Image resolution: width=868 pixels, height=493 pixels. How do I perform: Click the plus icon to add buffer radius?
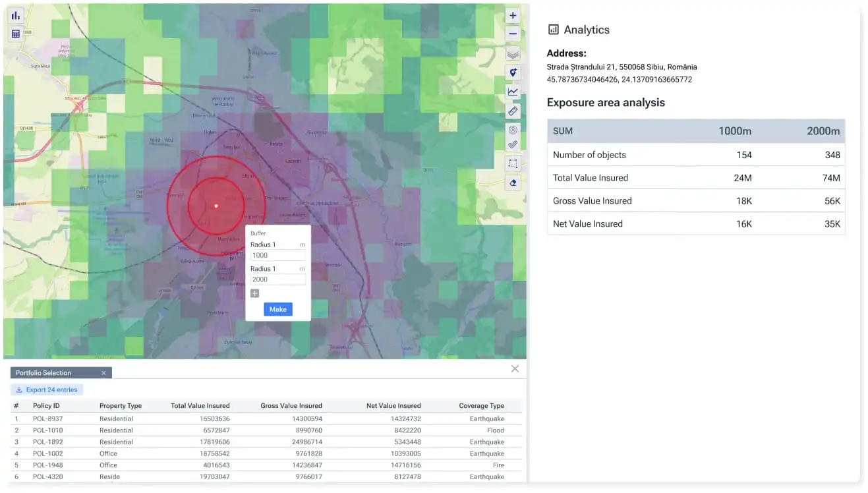point(255,293)
